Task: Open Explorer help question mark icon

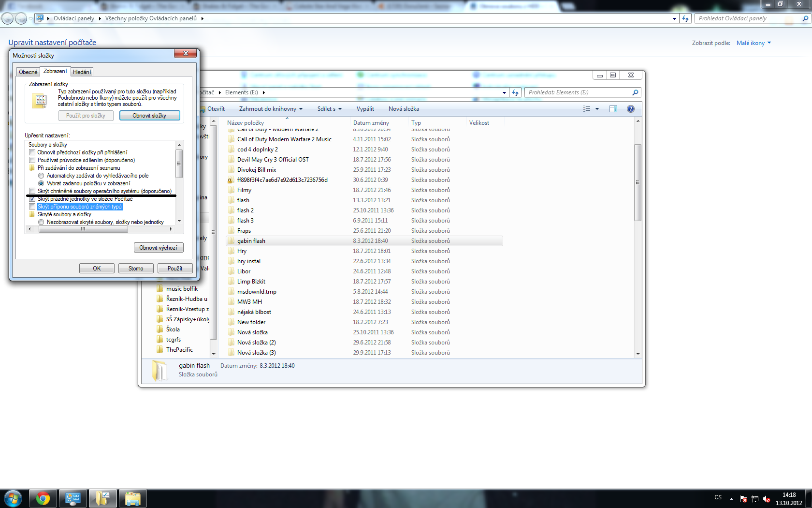Action: click(x=631, y=109)
